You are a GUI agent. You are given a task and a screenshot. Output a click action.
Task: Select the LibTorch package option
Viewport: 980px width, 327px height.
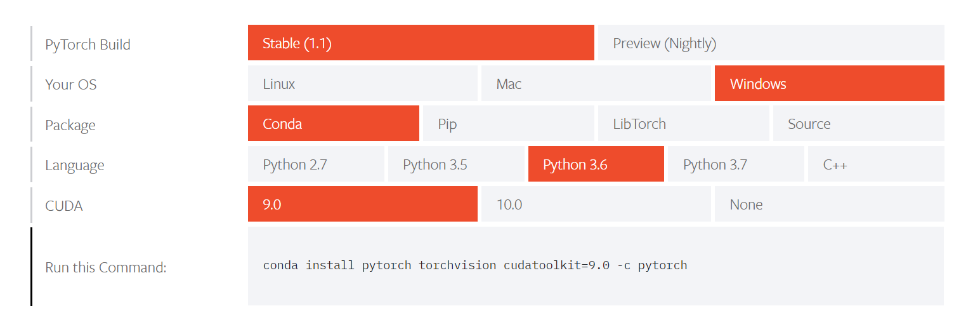683,123
